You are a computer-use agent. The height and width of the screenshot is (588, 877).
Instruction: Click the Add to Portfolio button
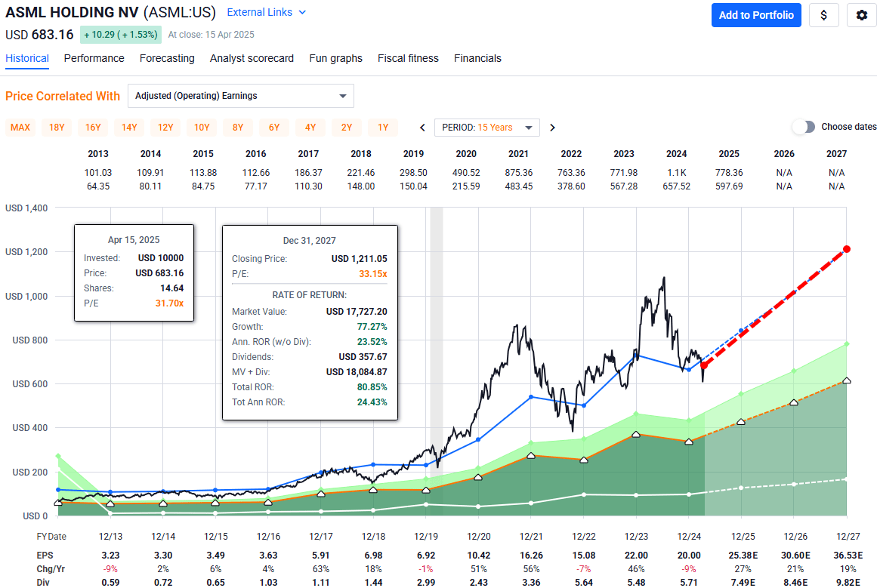pos(756,15)
